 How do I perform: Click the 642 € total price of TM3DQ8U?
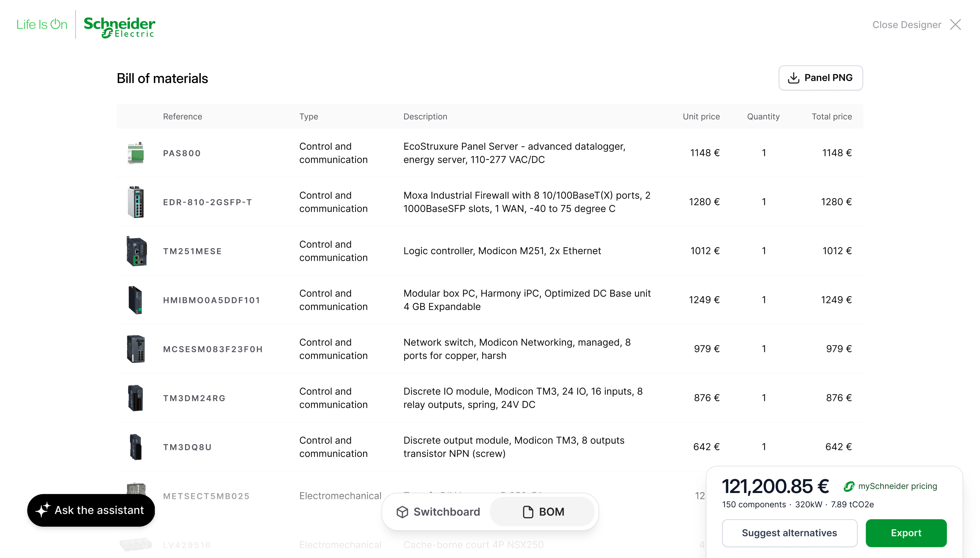click(x=838, y=447)
